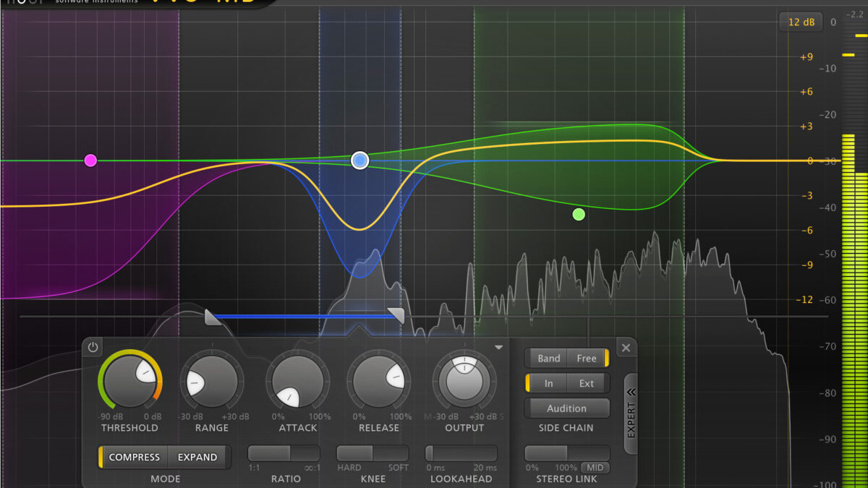The height and width of the screenshot is (488, 868).
Task: Open the 12 dB display range menu
Action: coord(801,22)
